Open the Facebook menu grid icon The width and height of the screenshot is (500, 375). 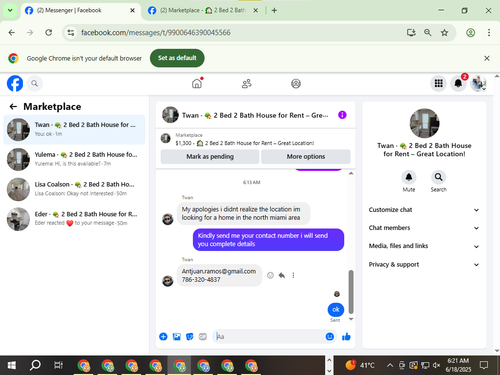point(439,83)
